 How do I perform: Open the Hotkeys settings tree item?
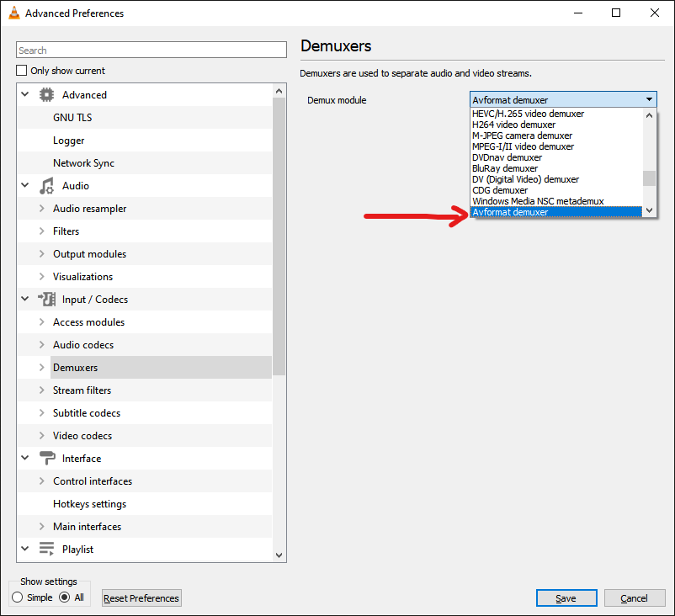89,504
